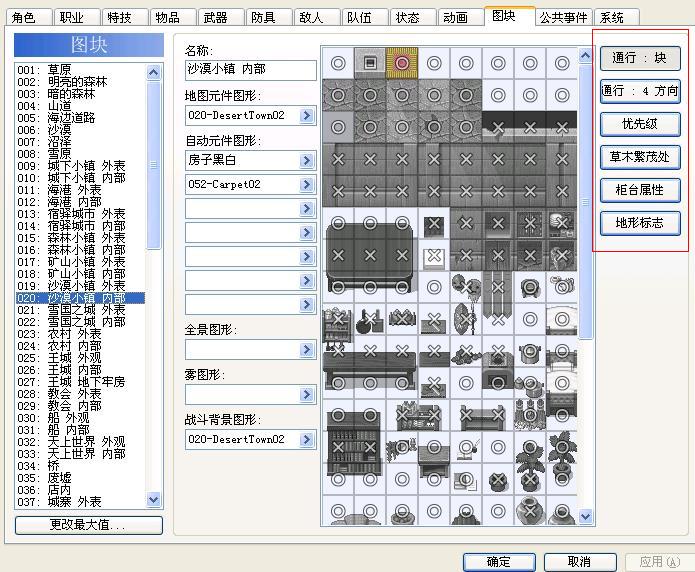Viewport: 695px width, 572px height.
Task: Select tileset 005: 海边道路
Action: point(81,118)
